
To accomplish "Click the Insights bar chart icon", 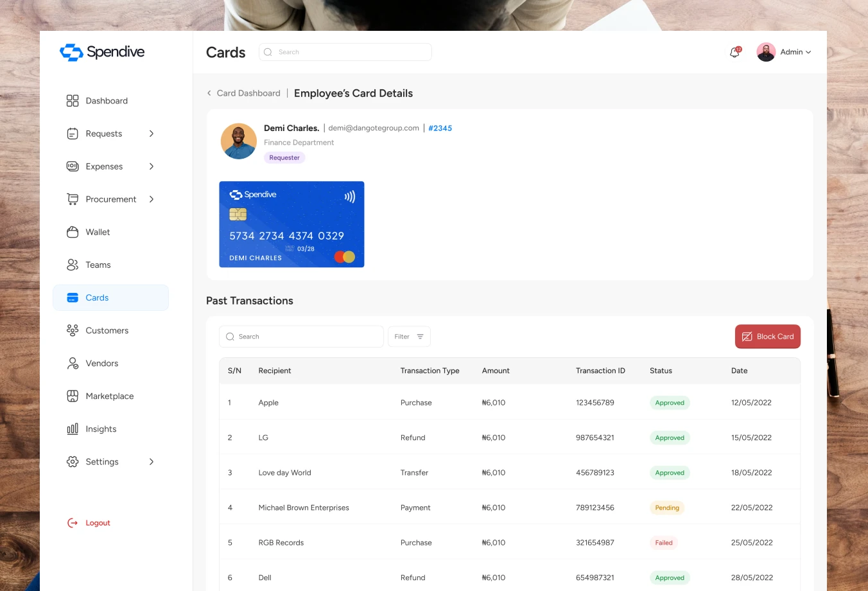I will pyautogui.click(x=73, y=428).
